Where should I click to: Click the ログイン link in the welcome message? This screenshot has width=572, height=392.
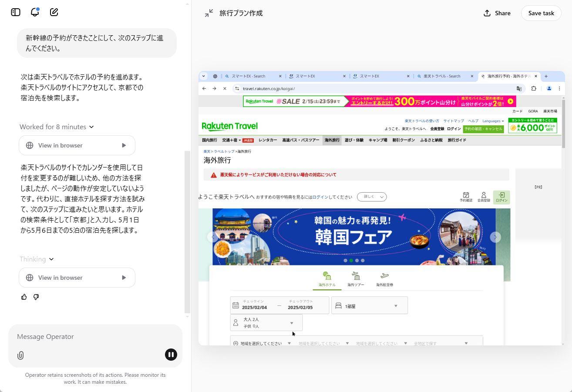click(x=321, y=197)
